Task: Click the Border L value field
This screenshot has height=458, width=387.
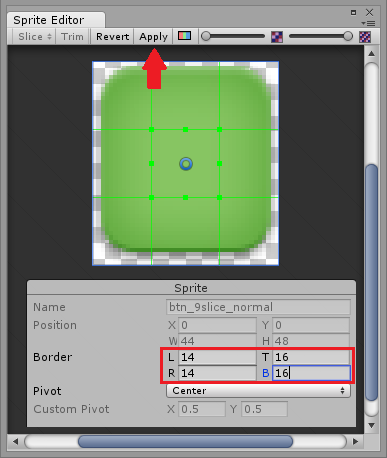Action: point(218,357)
